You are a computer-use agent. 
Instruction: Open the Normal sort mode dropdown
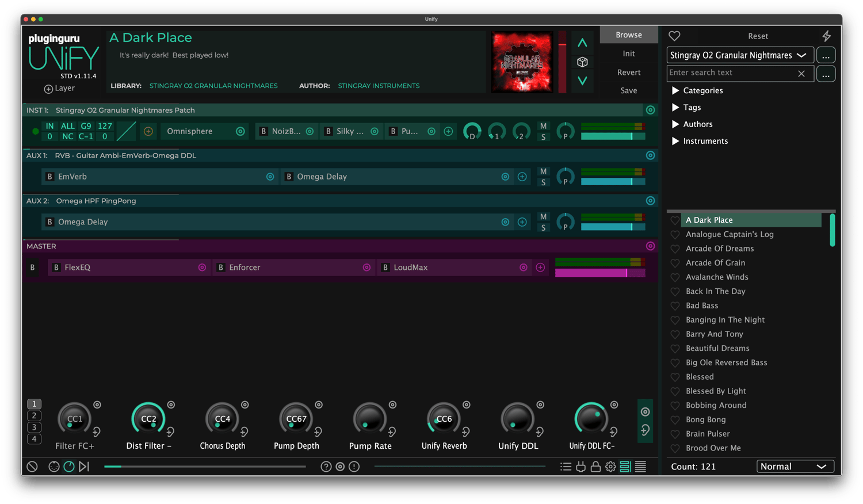click(795, 467)
